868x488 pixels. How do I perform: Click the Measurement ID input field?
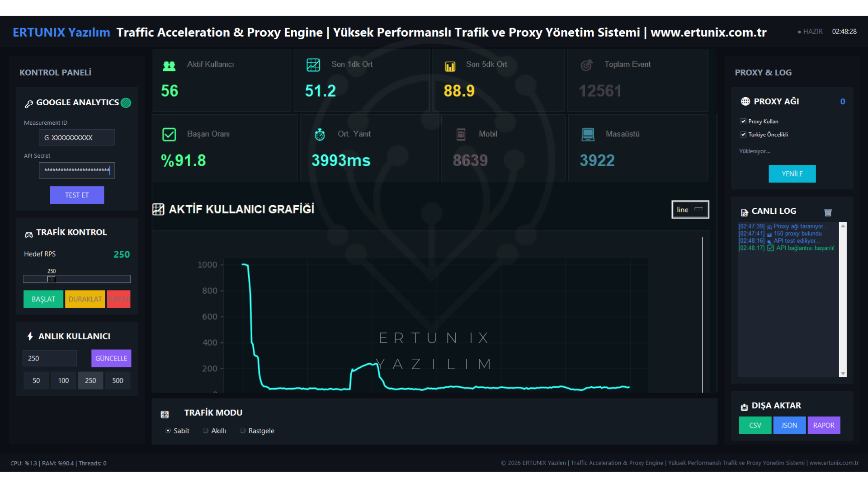click(77, 137)
